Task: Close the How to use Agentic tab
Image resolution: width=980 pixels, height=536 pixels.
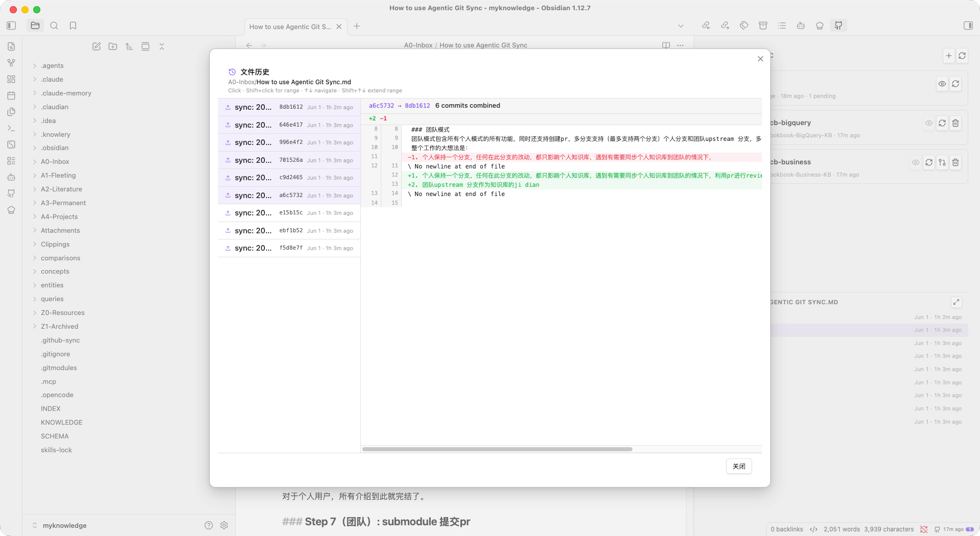Action: coord(339,27)
